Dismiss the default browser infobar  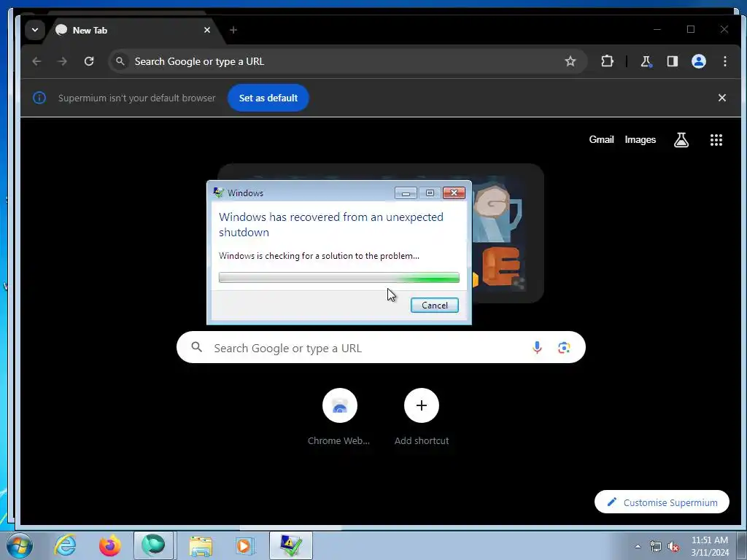click(721, 98)
